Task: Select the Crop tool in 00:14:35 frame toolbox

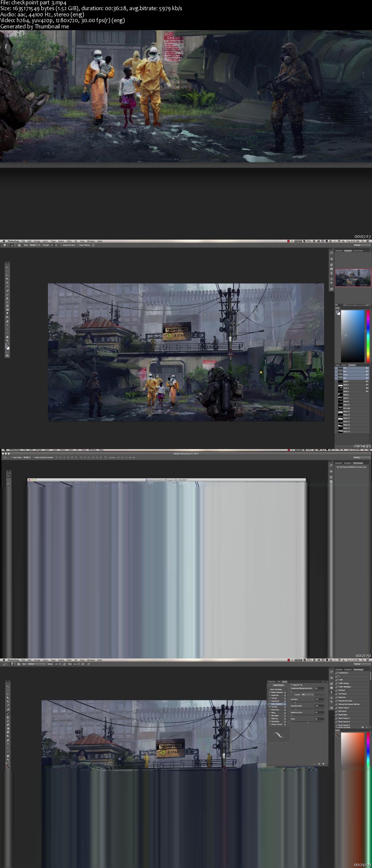Action: pos(7,283)
